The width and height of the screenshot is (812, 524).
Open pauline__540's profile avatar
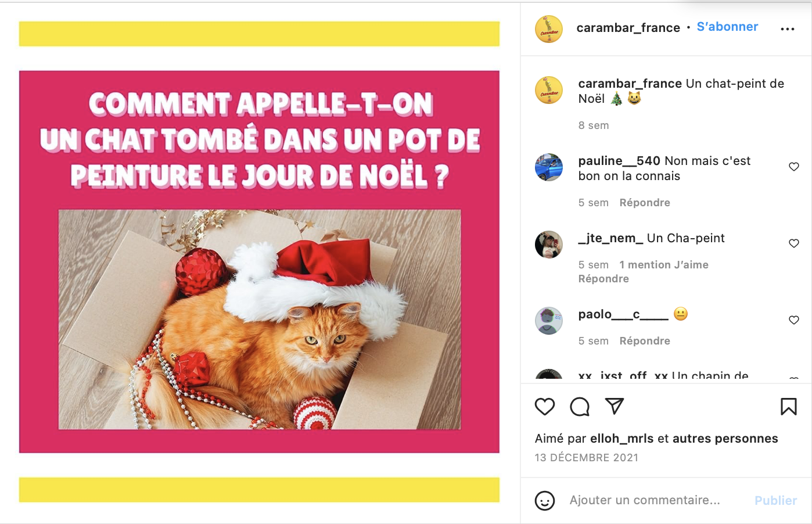549,167
